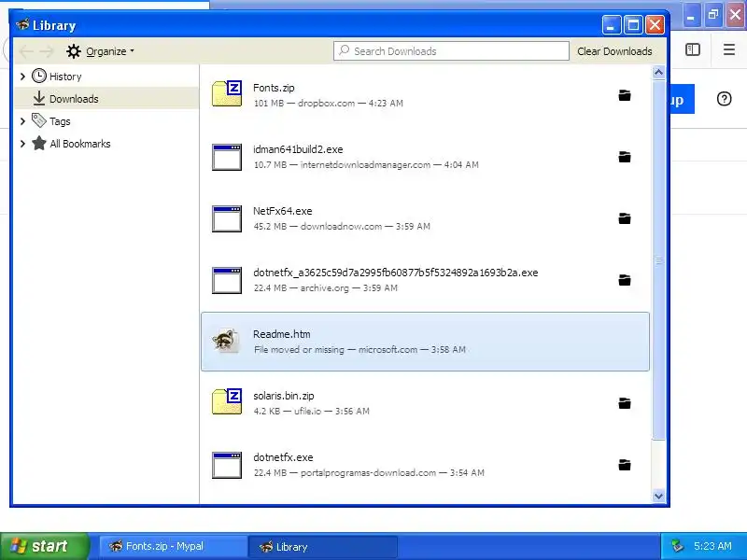The width and height of the screenshot is (747, 560).
Task: Go forward using the forward arrow
Action: 47,51
